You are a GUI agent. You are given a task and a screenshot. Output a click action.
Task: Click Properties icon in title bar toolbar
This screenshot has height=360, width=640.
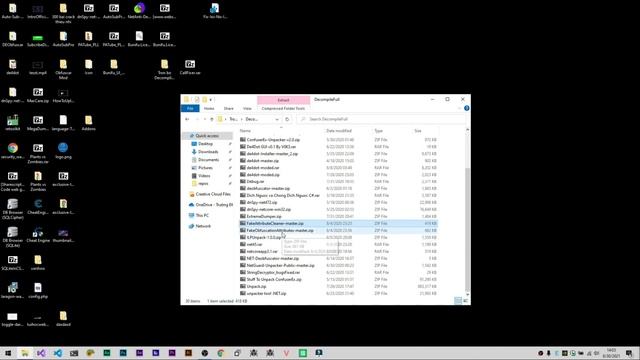(196, 100)
